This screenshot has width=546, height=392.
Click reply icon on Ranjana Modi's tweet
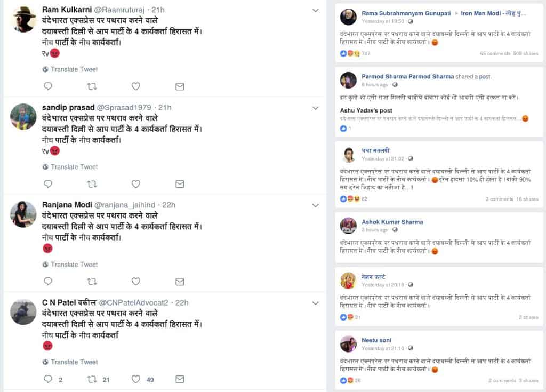coord(48,282)
